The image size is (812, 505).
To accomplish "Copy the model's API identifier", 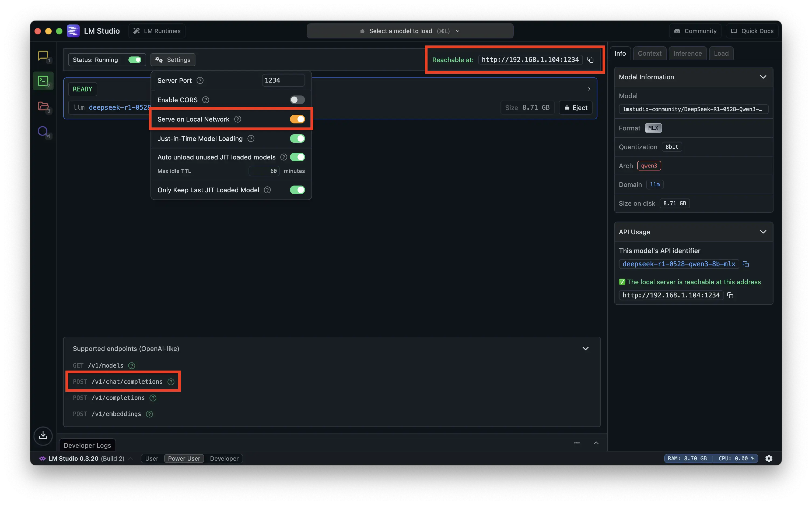I will point(745,264).
